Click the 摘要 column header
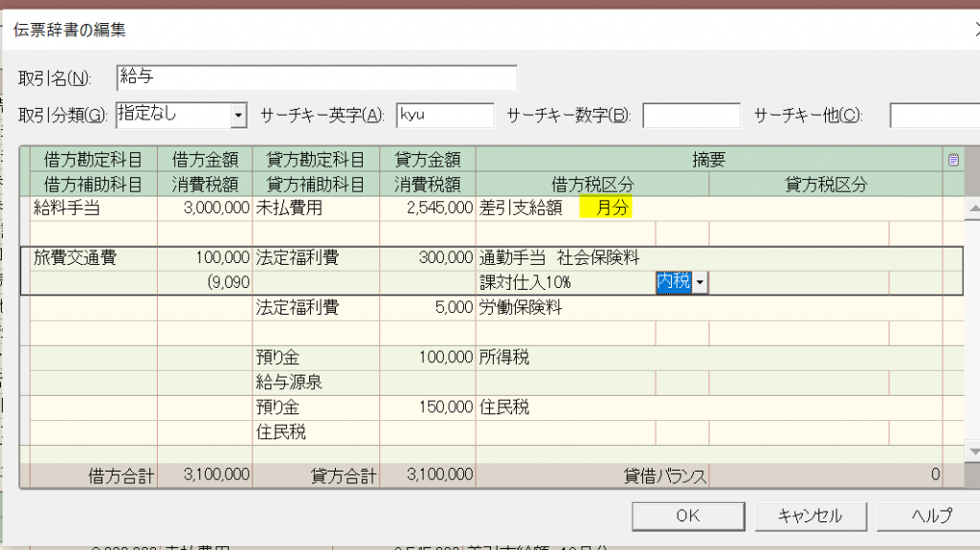980x550 pixels. tap(708, 160)
